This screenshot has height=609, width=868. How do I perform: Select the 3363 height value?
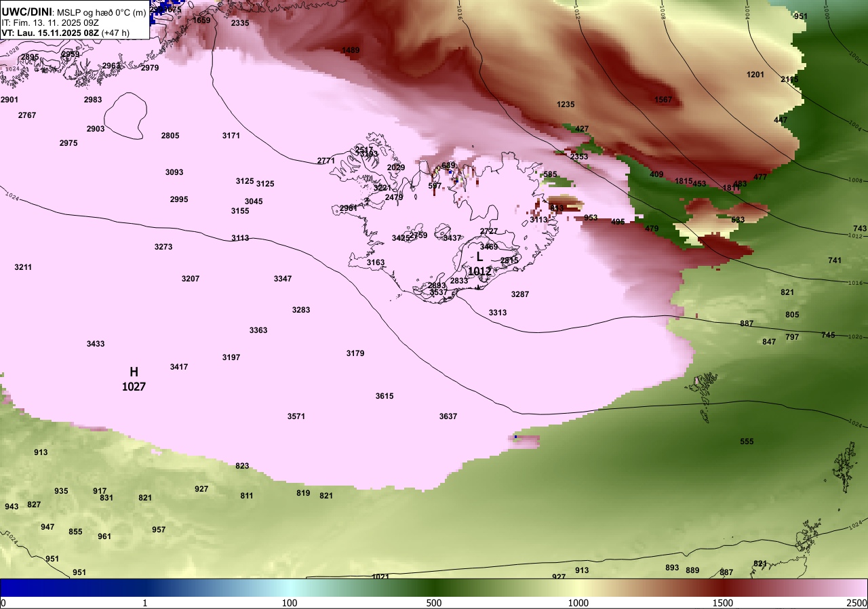258,330
